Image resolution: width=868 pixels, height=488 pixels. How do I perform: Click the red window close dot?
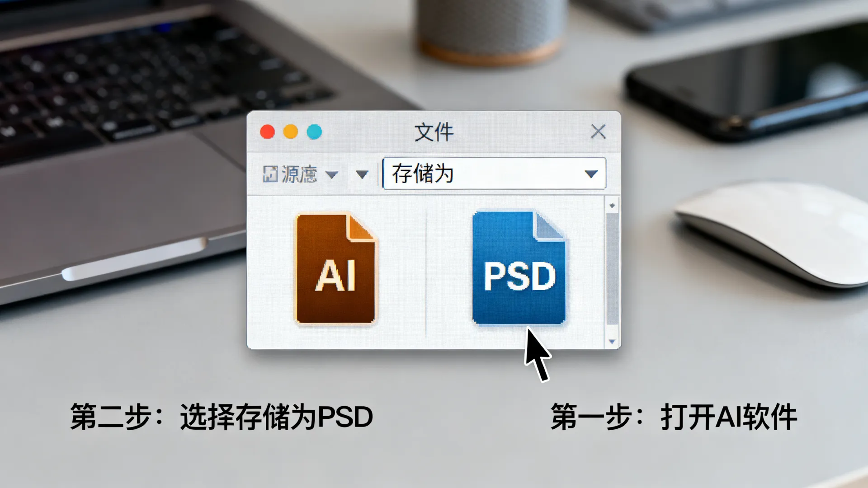point(268,132)
